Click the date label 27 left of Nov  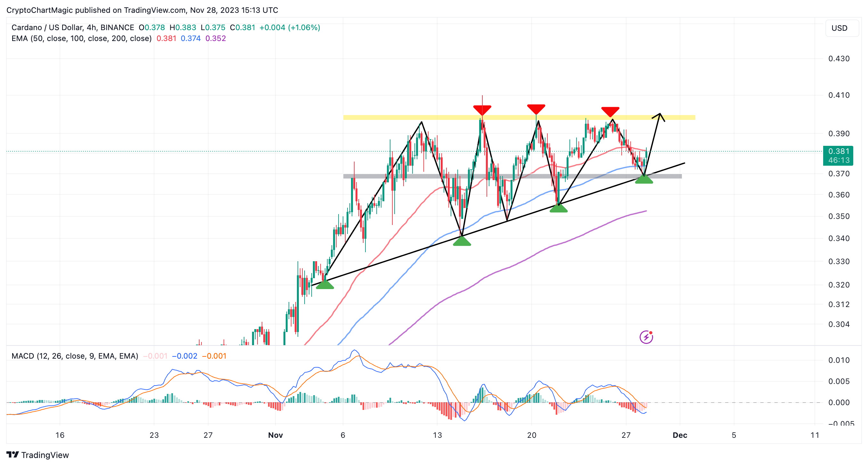208,435
